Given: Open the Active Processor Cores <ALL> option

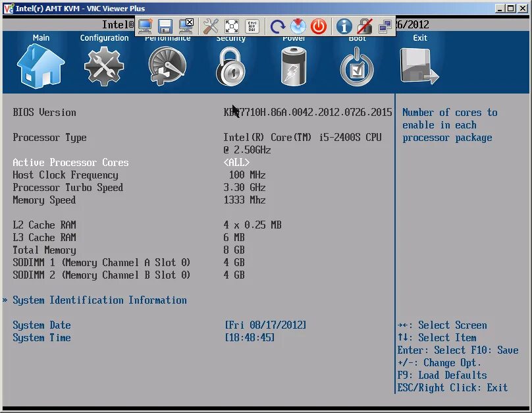Looking at the screenshot, I should coord(236,162).
